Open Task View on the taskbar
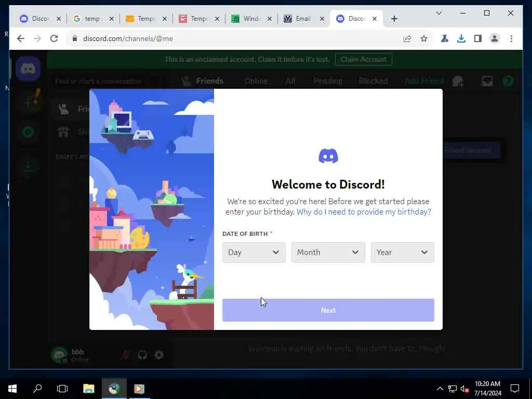This screenshot has width=532, height=399. coord(62,389)
